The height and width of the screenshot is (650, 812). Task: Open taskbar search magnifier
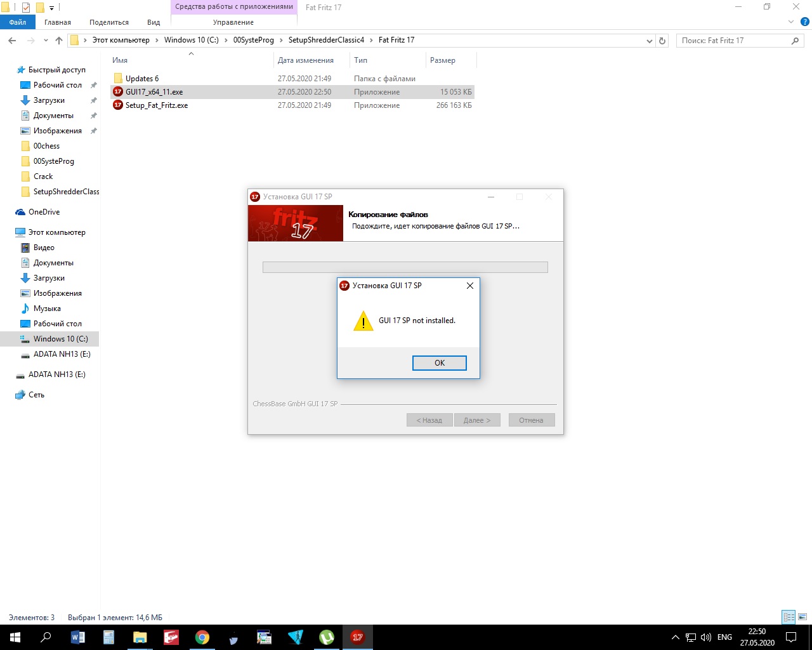pos(46,637)
